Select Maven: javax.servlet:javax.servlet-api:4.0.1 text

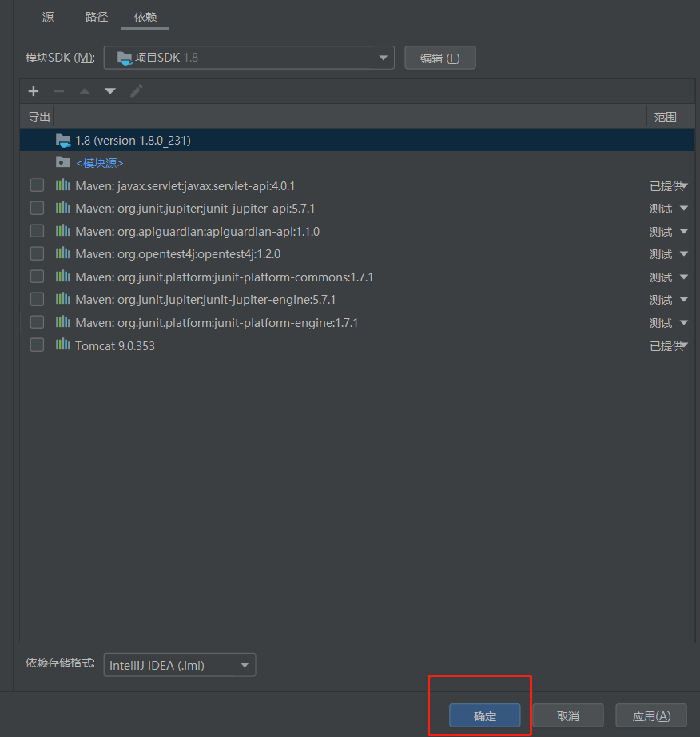click(x=185, y=186)
